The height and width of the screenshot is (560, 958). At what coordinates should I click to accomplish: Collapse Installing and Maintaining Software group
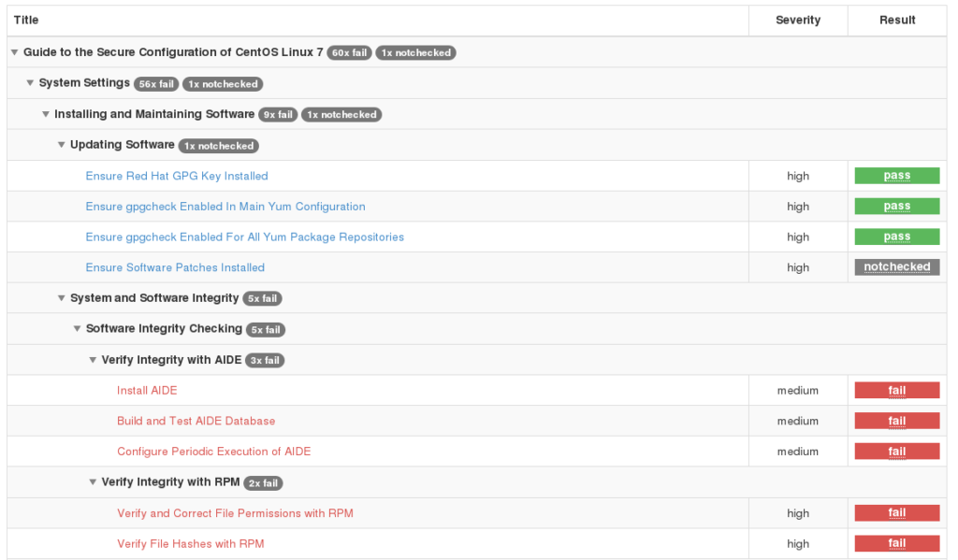pyautogui.click(x=45, y=114)
